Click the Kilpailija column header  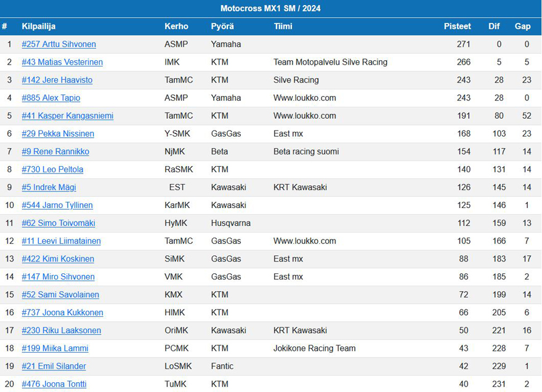(x=38, y=26)
